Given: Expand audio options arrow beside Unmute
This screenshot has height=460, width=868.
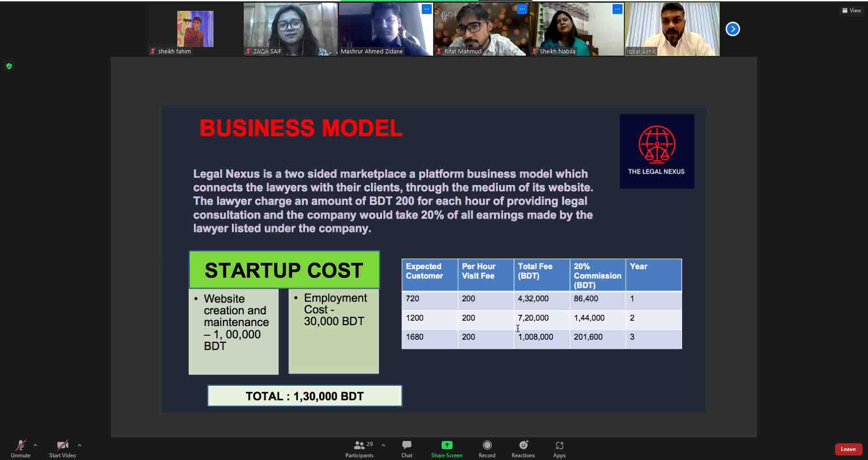Looking at the screenshot, I should click(x=35, y=446).
